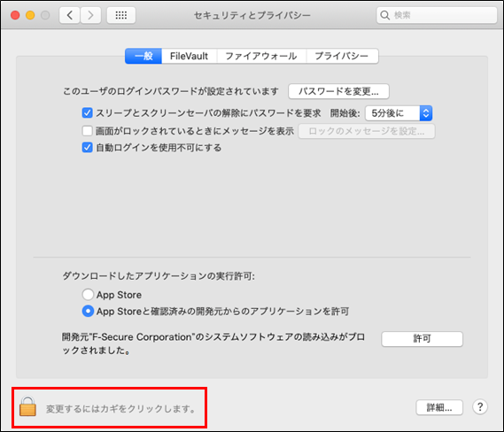This screenshot has width=504, height=432.
Task: Click the パスワードを変更 button
Action: click(338, 91)
